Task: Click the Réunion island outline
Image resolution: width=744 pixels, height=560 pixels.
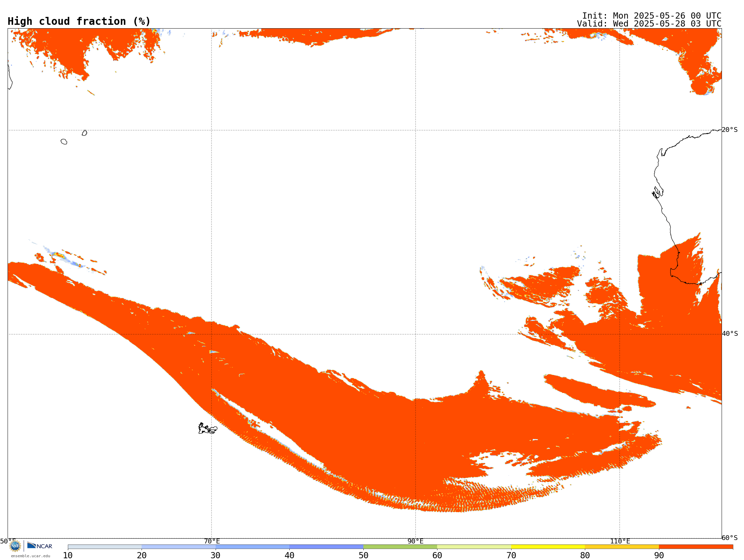Action: tap(64, 142)
